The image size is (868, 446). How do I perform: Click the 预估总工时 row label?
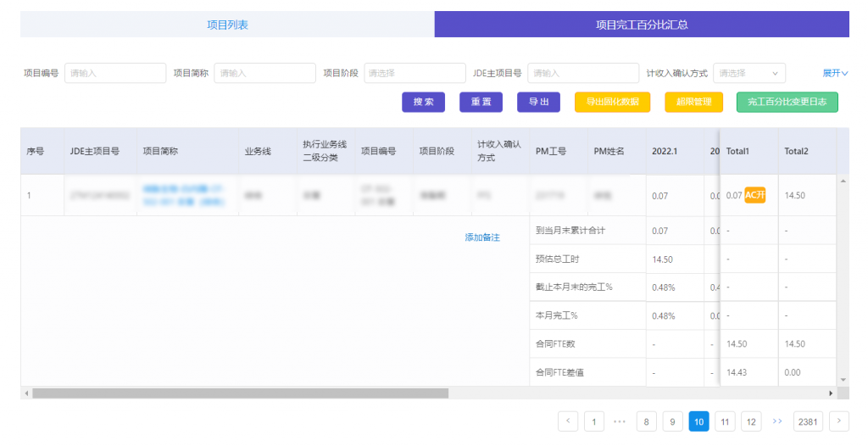tap(557, 259)
